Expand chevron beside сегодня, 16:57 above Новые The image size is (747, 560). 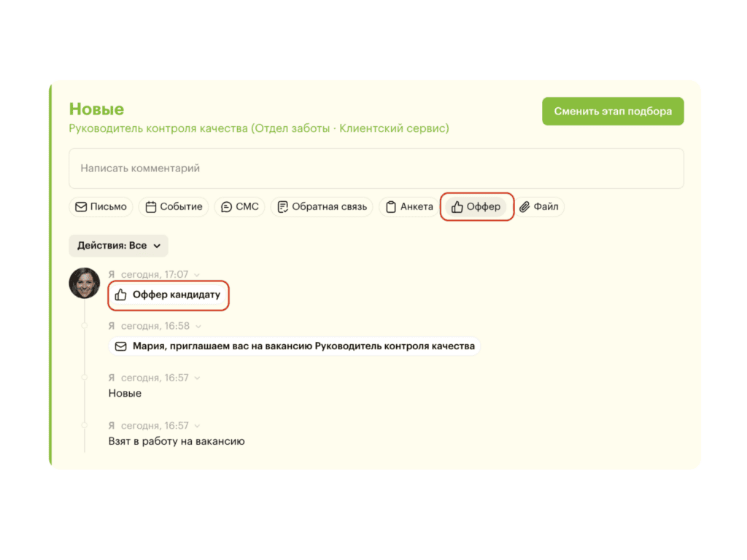[198, 378]
